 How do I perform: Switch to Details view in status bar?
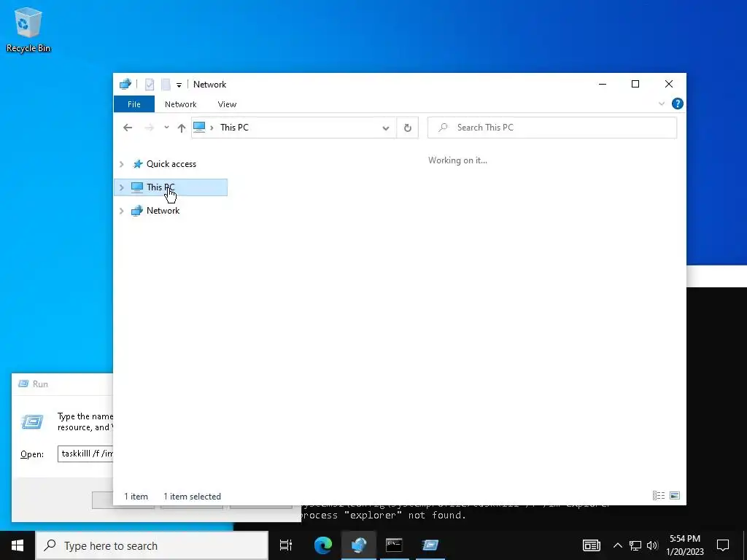[x=659, y=496]
